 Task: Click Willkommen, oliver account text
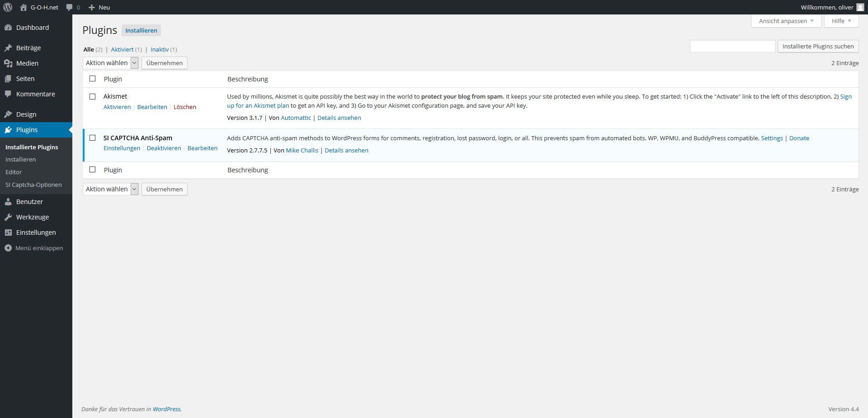(x=827, y=7)
